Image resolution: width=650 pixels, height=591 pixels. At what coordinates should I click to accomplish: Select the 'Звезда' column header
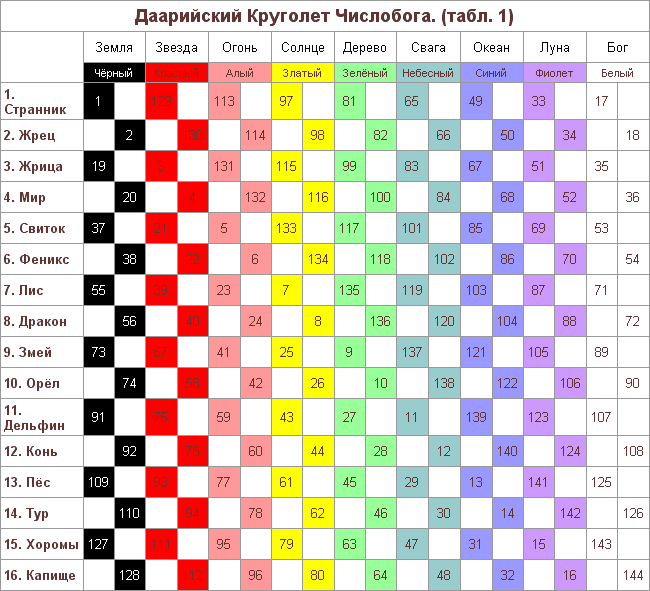[177, 47]
